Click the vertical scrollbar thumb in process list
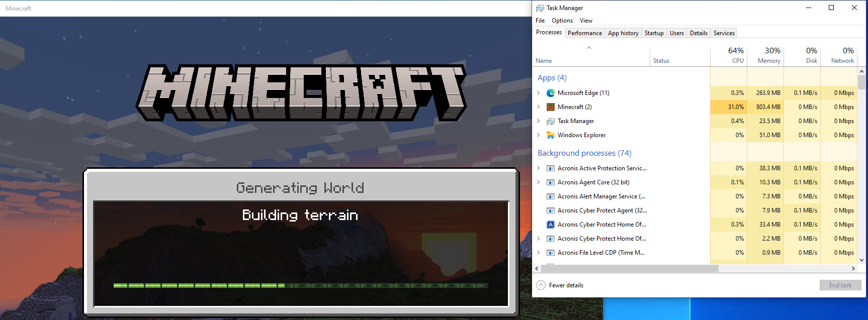868x320 pixels. (x=861, y=82)
